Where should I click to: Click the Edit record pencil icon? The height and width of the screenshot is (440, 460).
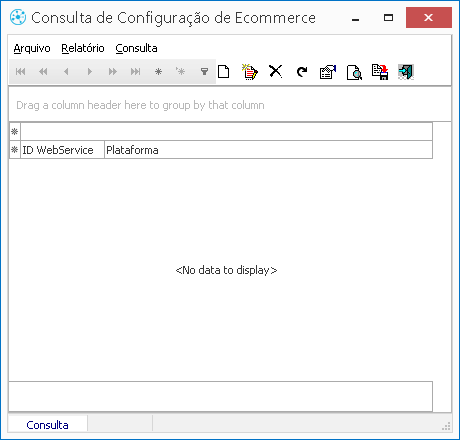click(250, 71)
